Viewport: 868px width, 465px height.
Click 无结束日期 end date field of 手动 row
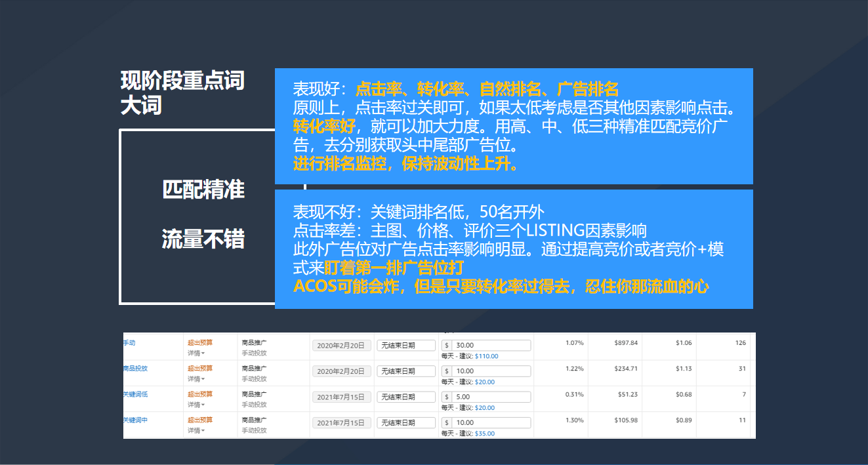click(x=405, y=344)
